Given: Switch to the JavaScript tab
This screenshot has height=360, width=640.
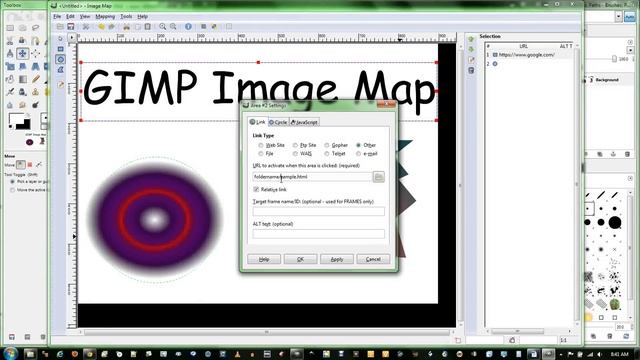Looking at the screenshot, I should click(x=304, y=122).
